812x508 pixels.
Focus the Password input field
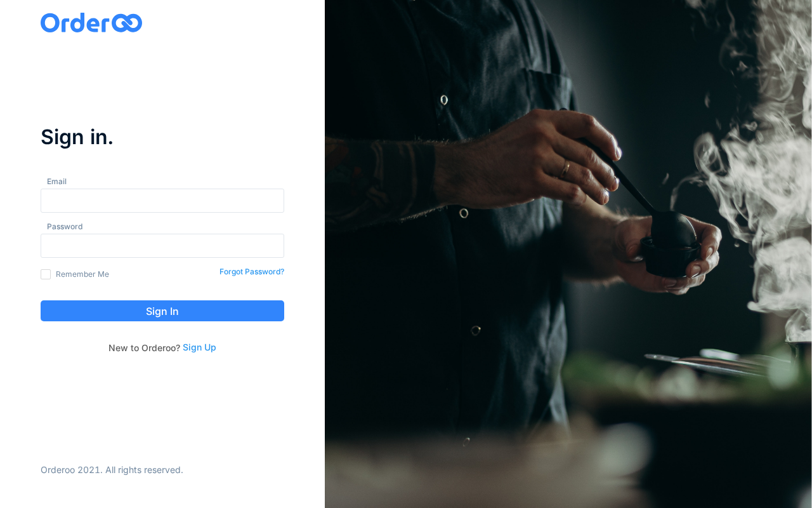point(162,246)
